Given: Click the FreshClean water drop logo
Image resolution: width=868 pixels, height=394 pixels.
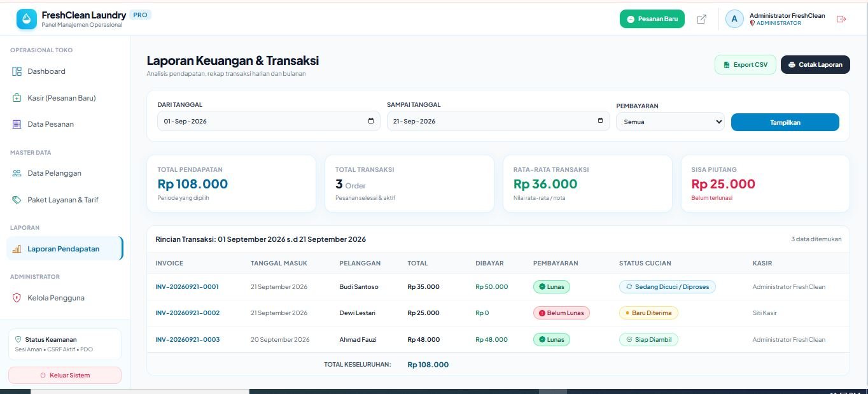Looking at the screenshot, I should click(27, 19).
